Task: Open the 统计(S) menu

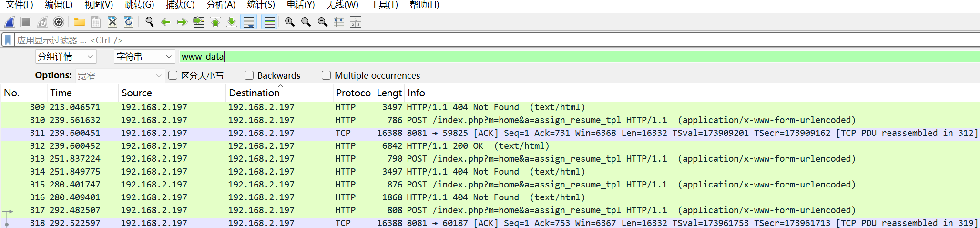Action: 261,5
